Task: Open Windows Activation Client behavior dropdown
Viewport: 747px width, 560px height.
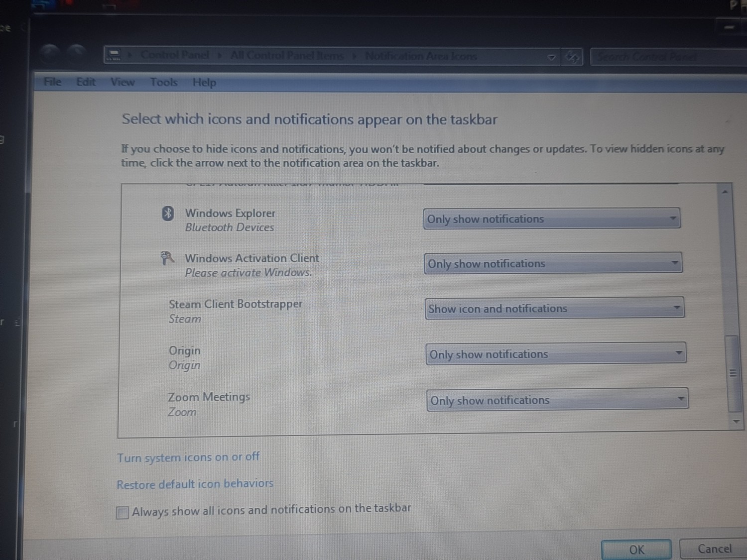Action: pos(553,263)
